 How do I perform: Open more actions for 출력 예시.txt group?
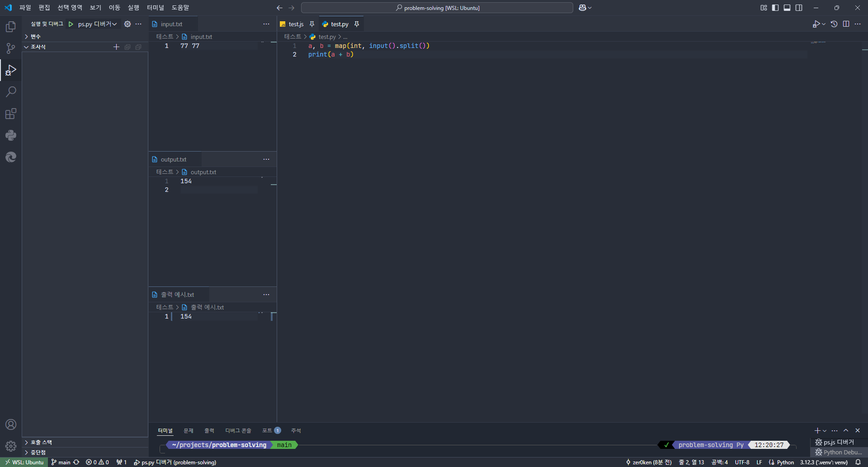pyautogui.click(x=266, y=295)
